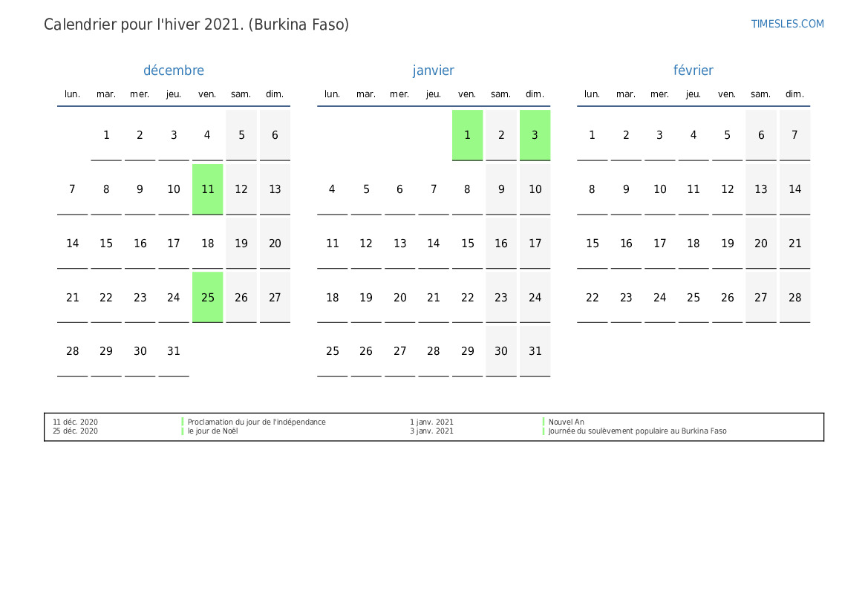
Task: Select the janvier month heading
Action: pos(434,71)
